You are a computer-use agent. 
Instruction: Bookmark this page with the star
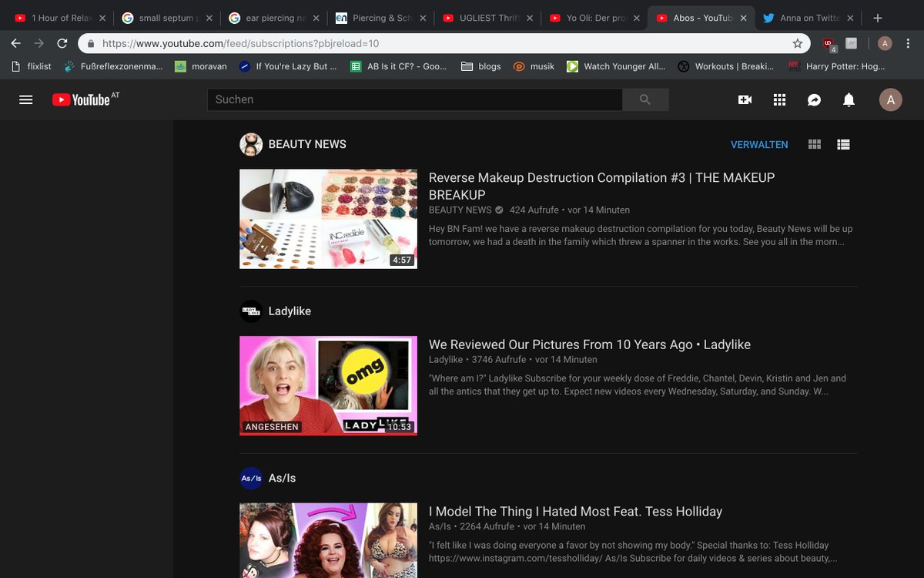pos(798,44)
